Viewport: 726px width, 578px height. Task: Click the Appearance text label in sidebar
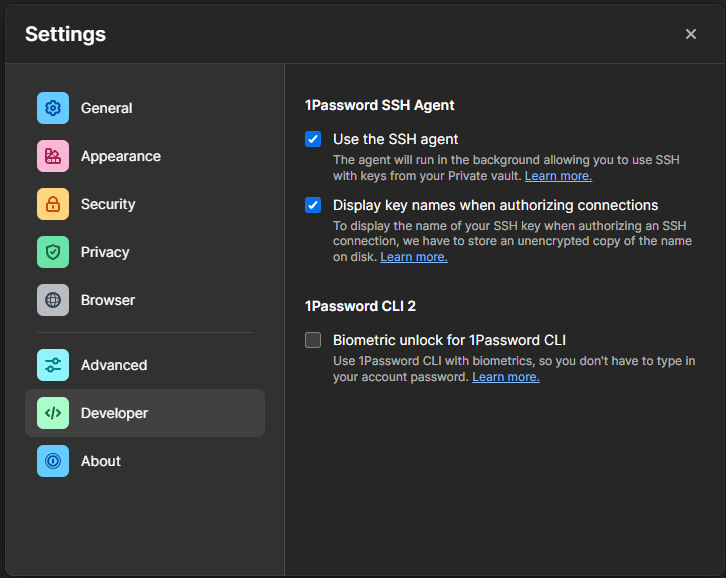120,156
